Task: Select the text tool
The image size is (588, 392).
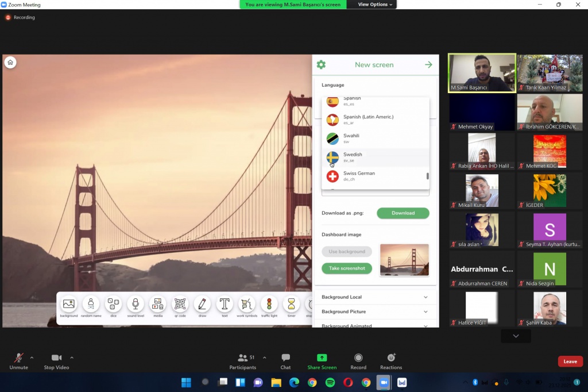Action: click(x=225, y=304)
